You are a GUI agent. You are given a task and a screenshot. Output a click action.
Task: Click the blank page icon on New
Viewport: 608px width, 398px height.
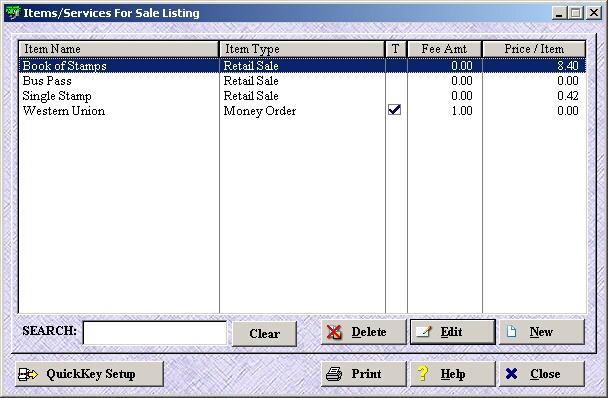point(511,331)
